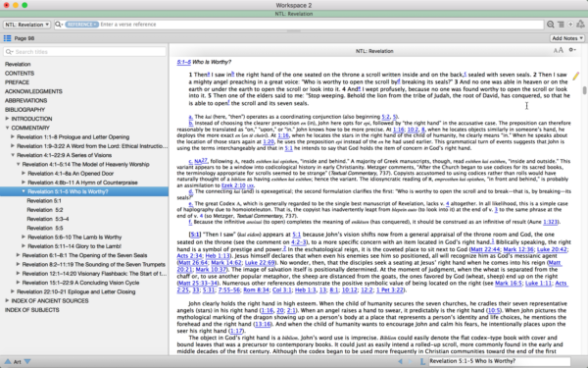Jump to footnote c. NA27 link
588x368 pixels.
point(198,161)
